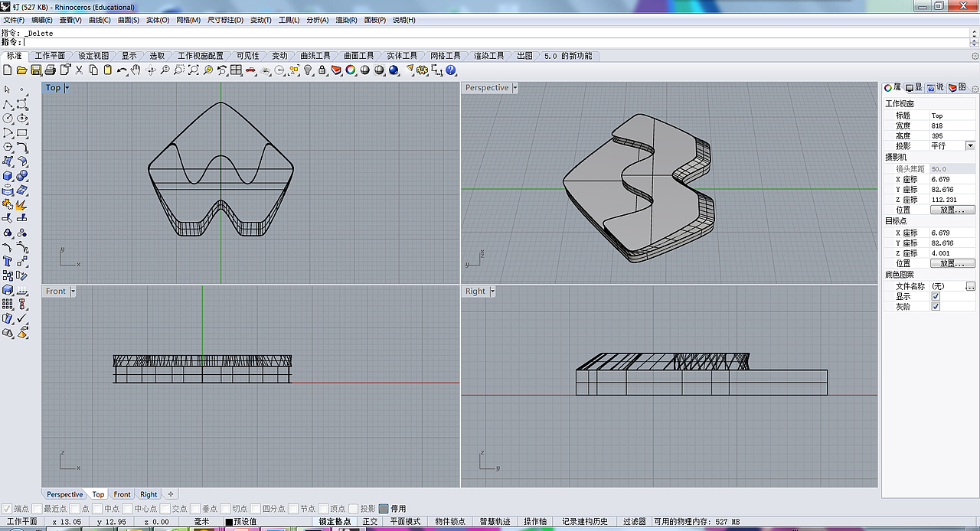This screenshot has width=980, height=531.
Task: Click the Open file folder icon
Action: point(22,70)
